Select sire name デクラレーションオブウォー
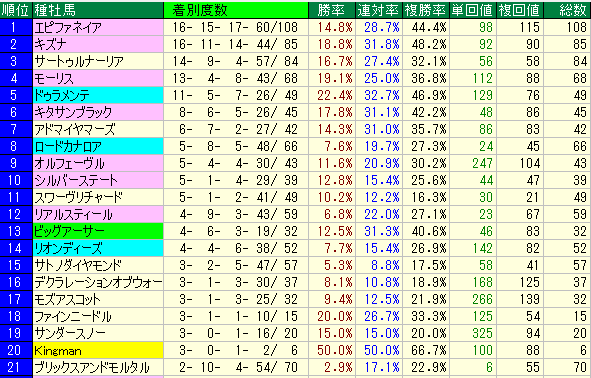Screen dimensions: 591x378 (98, 282)
